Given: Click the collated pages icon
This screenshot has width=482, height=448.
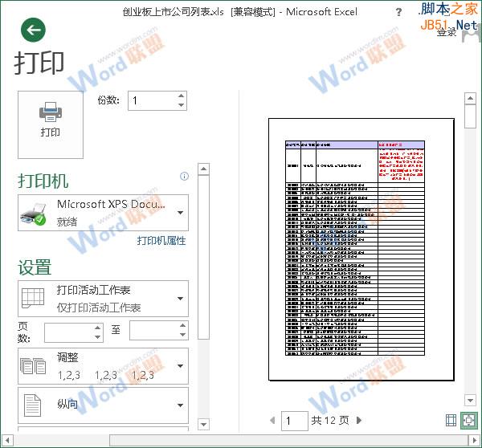Looking at the screenshot, I should [x=33, y=365].
